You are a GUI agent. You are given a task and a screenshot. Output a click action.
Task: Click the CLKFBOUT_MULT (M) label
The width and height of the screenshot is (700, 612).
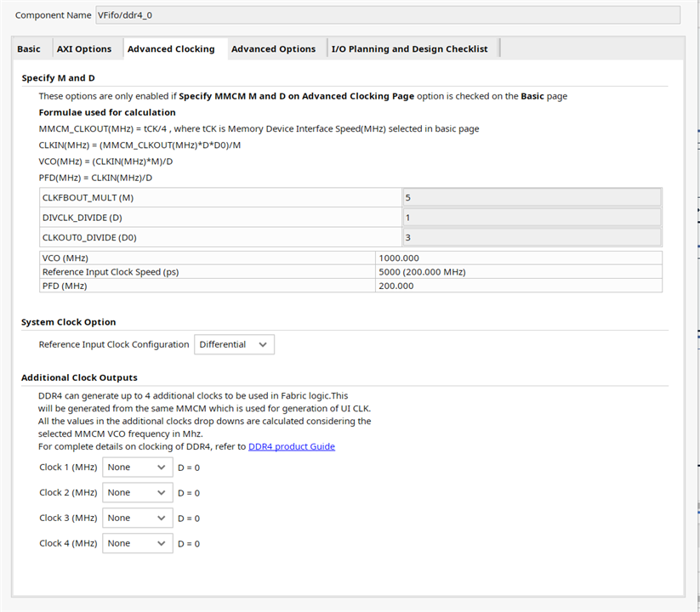88,197
